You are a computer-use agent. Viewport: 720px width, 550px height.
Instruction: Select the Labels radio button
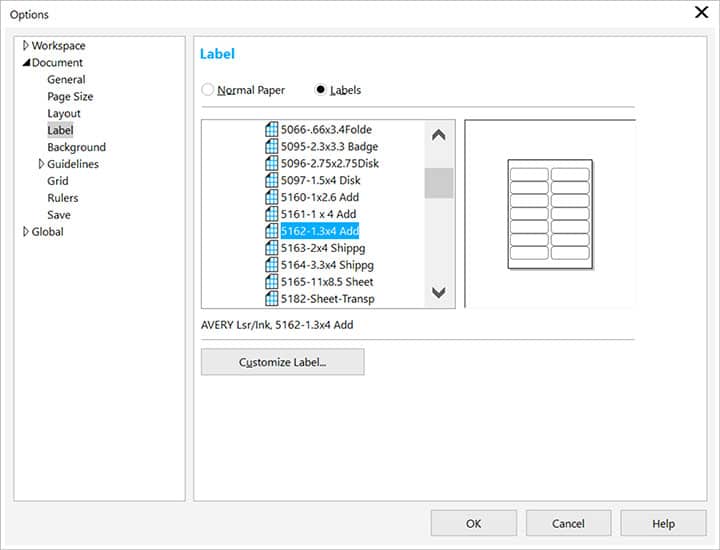click(x=320, y=90)
